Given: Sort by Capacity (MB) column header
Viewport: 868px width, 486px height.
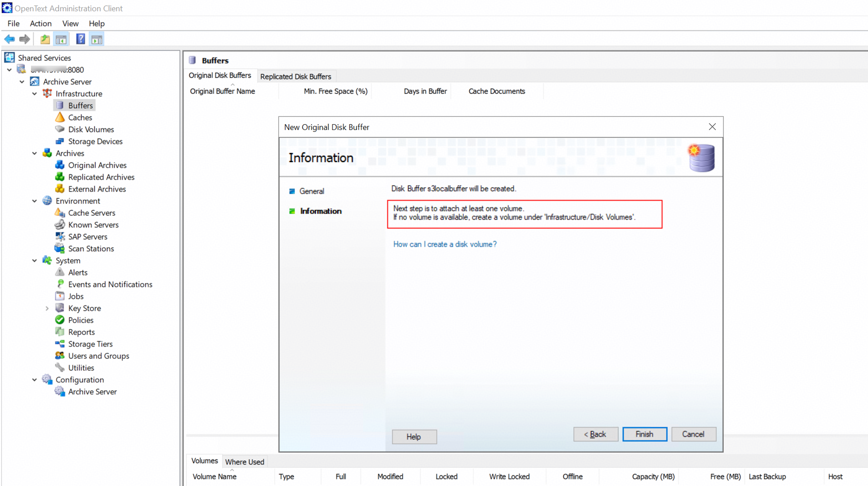Looking at the screenshot, I should tap(653, 477).
